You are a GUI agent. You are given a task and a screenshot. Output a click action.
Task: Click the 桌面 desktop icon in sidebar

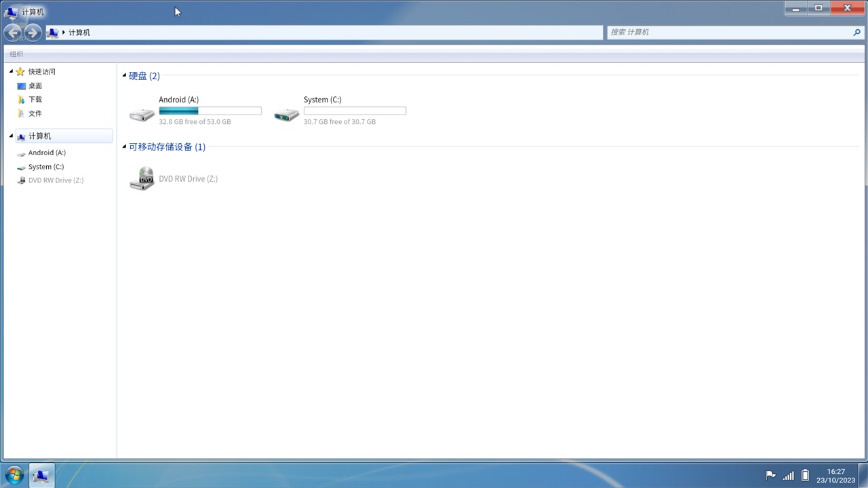(21, 86)
